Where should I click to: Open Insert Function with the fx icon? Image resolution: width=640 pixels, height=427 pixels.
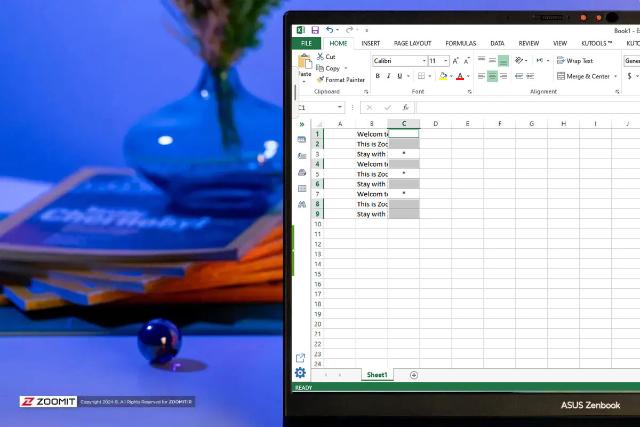[x=405, y=107]
